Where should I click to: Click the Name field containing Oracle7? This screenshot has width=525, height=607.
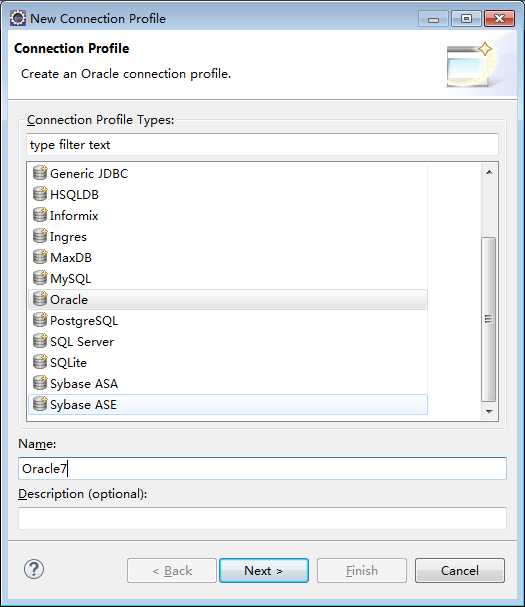point(262,468)
